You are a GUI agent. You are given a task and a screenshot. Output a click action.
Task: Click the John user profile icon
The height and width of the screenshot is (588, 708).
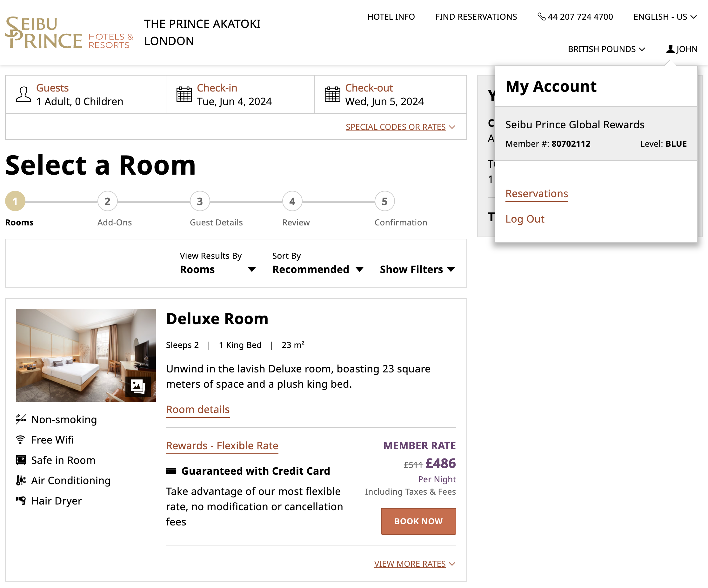click(670, 49)
